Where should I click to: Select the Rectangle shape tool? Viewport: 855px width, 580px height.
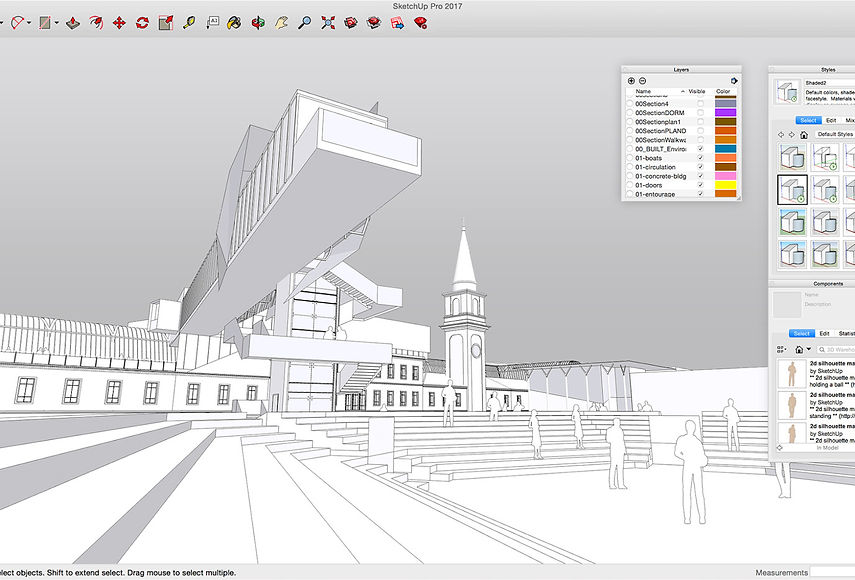point(45,23)
